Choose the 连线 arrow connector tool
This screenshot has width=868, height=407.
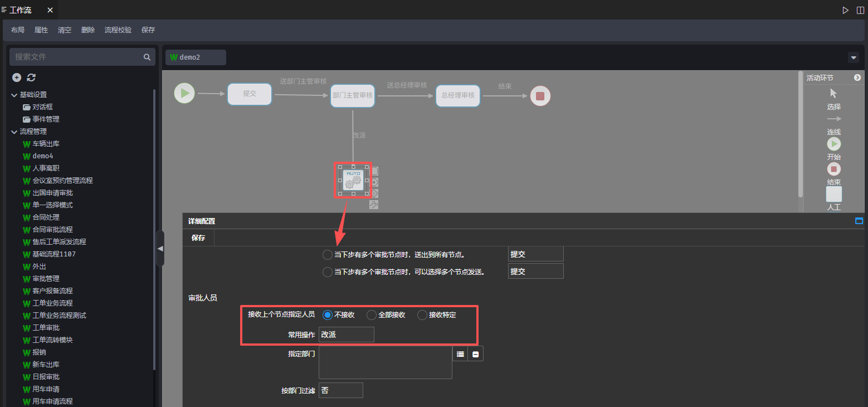click(x=833, y=119)
